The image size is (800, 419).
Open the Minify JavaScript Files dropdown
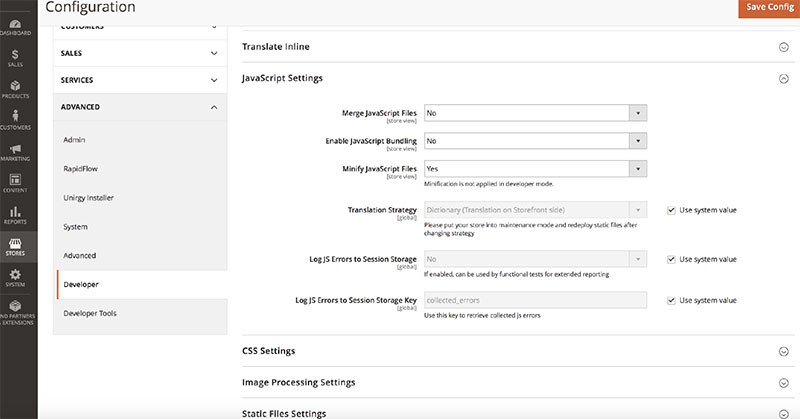click(535, 169)
